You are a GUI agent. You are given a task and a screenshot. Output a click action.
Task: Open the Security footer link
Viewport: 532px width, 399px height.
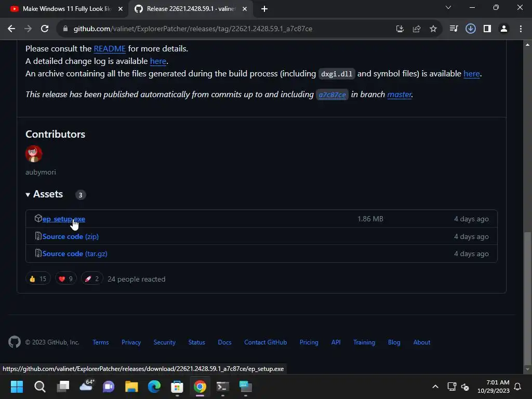tap(165, 342)
